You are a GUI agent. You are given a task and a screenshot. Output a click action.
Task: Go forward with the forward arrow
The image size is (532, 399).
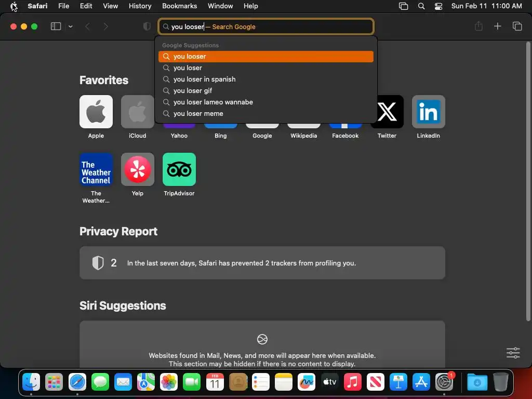click(105, 26)
